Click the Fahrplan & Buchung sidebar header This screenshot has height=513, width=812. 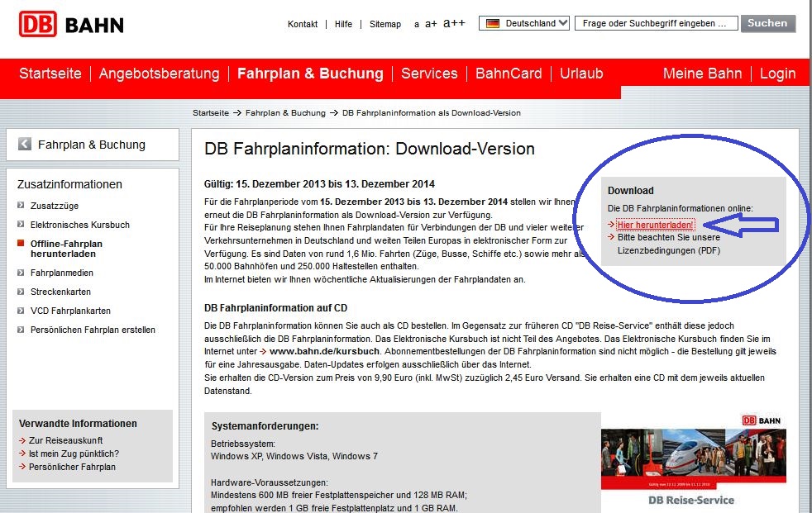(92, 145)
